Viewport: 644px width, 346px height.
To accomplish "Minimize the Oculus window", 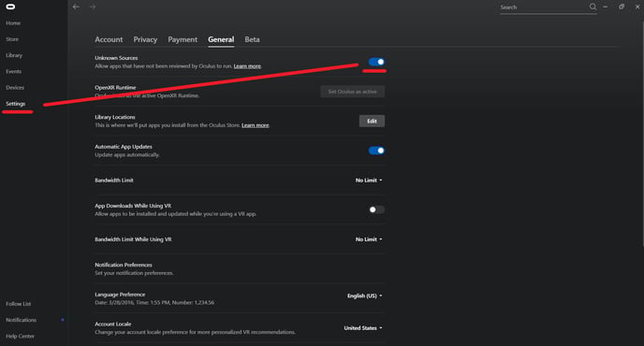I will pyautogui.click(x=605, y=7).
